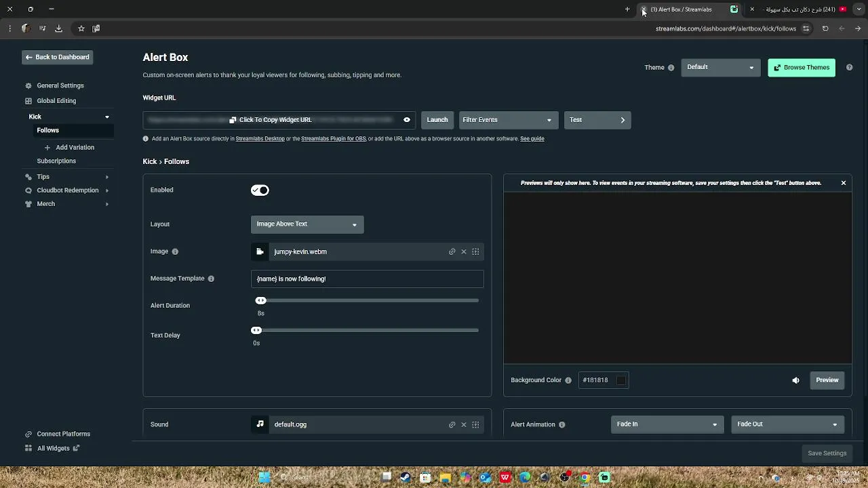Open the Fade In animation dropdown

pyautogui.click(x=667, y=424)
